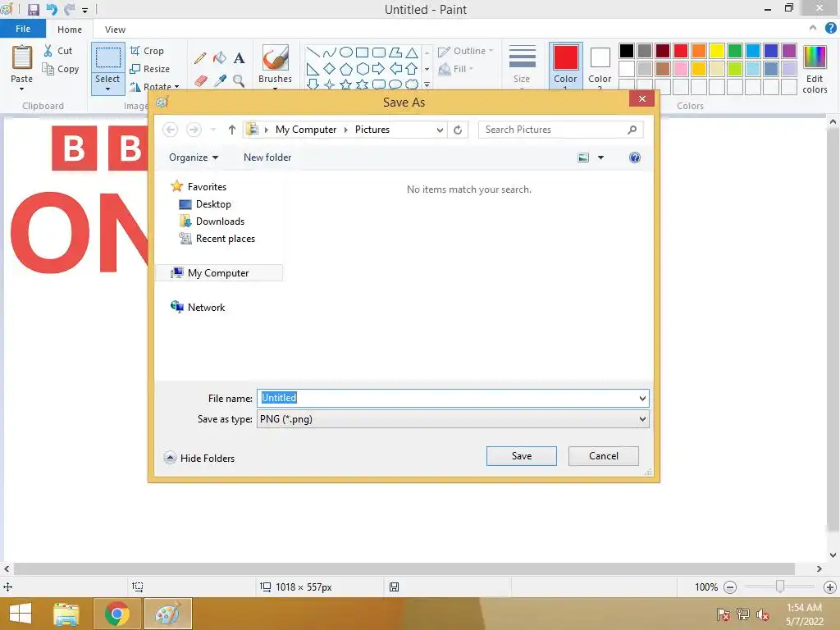
Task: Click the Paste clipboard icon
Action: pyautogui.click(x=22, y=58)
